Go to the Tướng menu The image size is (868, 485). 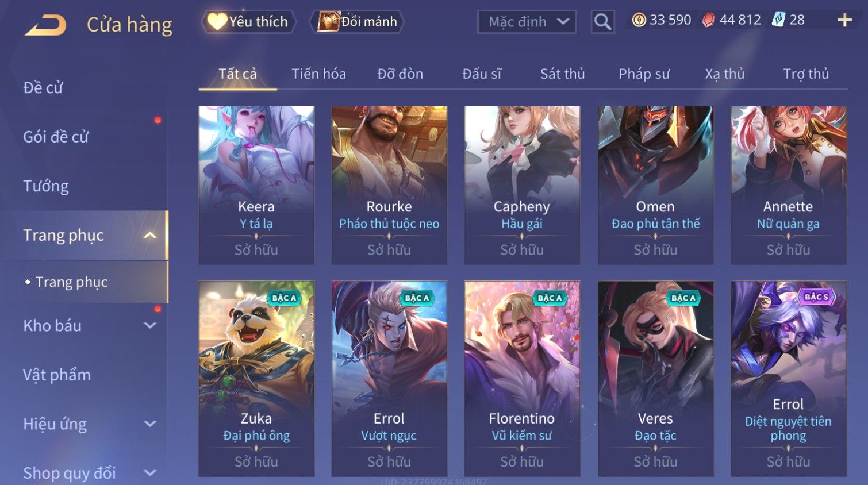click(x=46, y=186)
